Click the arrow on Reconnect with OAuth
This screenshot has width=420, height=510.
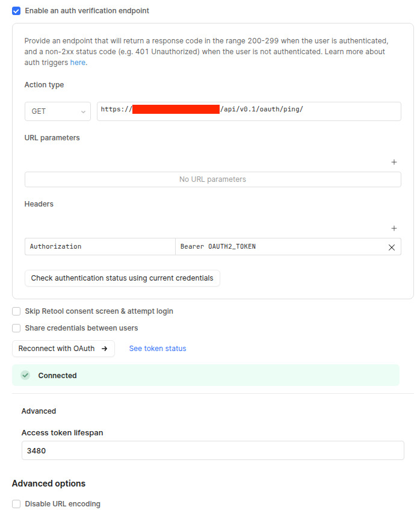[x=104, y=349]
